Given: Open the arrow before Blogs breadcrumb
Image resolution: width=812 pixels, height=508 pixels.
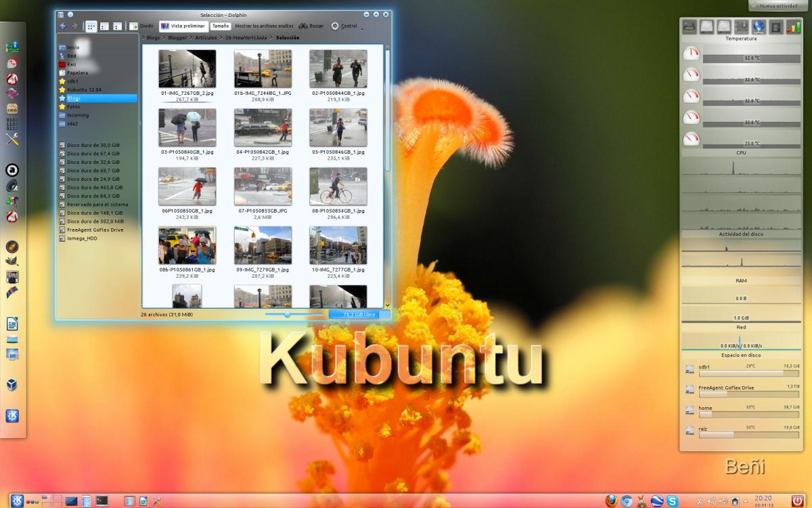Looking at the screenshot, I should tap(143, 38).
